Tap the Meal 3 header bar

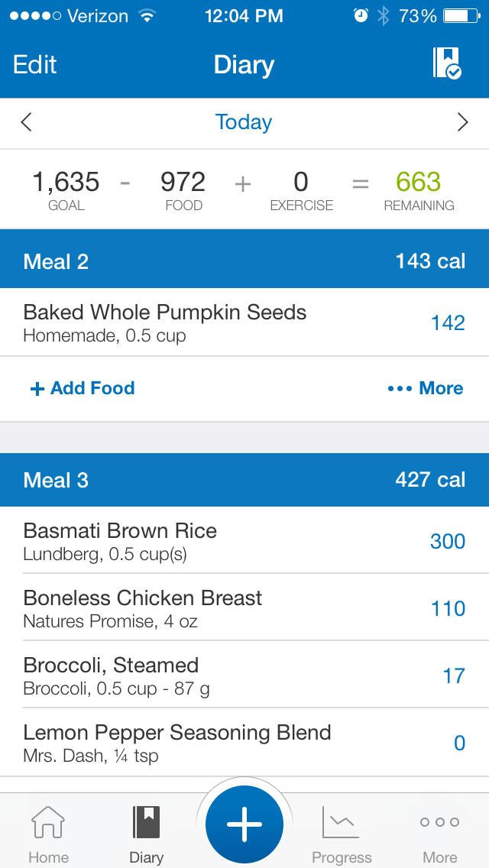(244, 480)
